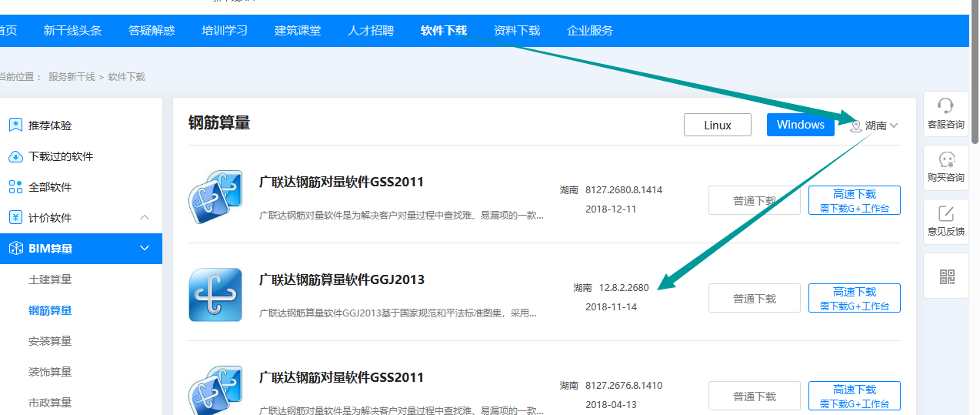Click the 意见反馈 edit icon
The width and height of the screenshot is (980, 415).
[x=946, y=213]
